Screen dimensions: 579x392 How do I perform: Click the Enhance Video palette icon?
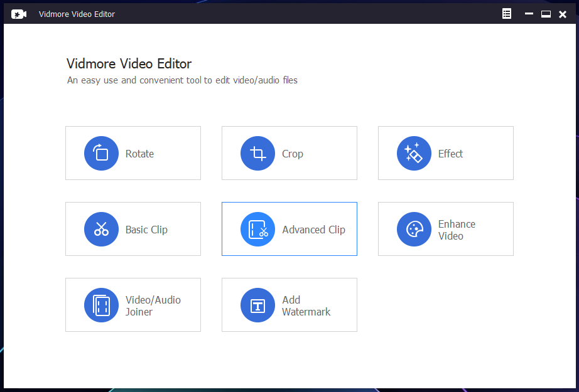click(x=414, y=230)
